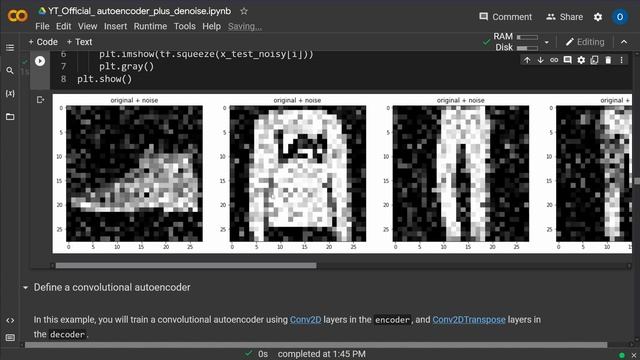
Task: Add a new Text cell
Action: pos(79,42)
